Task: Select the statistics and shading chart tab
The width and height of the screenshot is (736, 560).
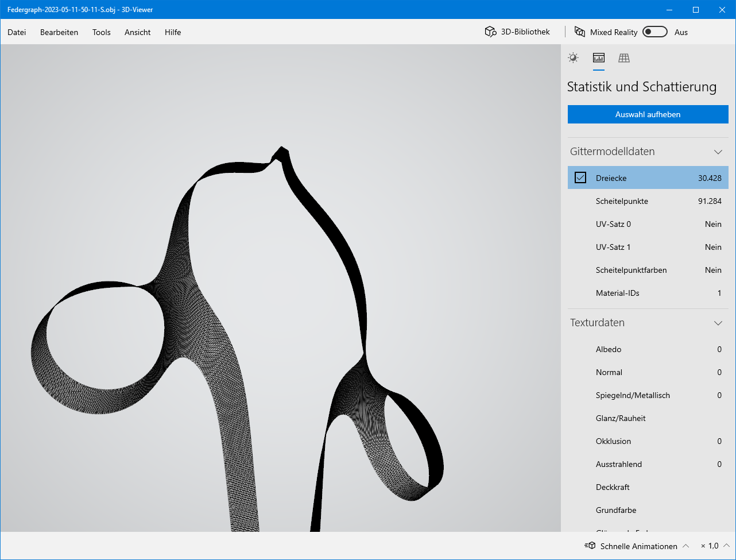Action: tap(599, 58)
